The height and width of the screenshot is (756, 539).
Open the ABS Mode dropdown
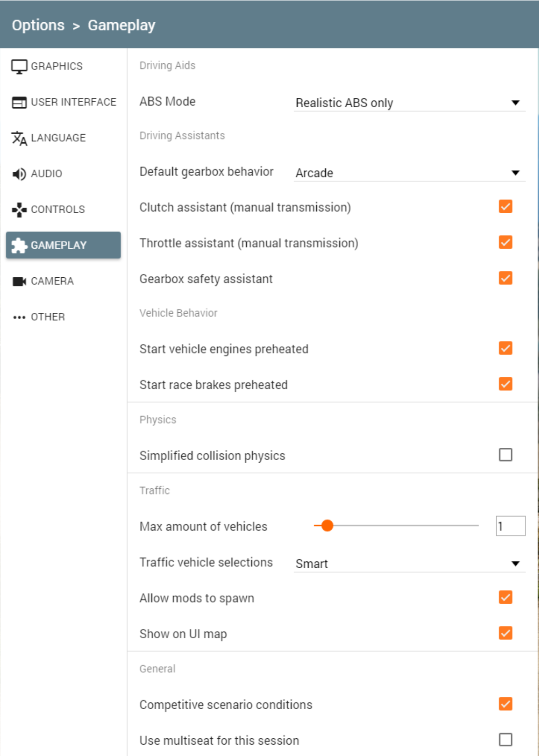point(409,103)
